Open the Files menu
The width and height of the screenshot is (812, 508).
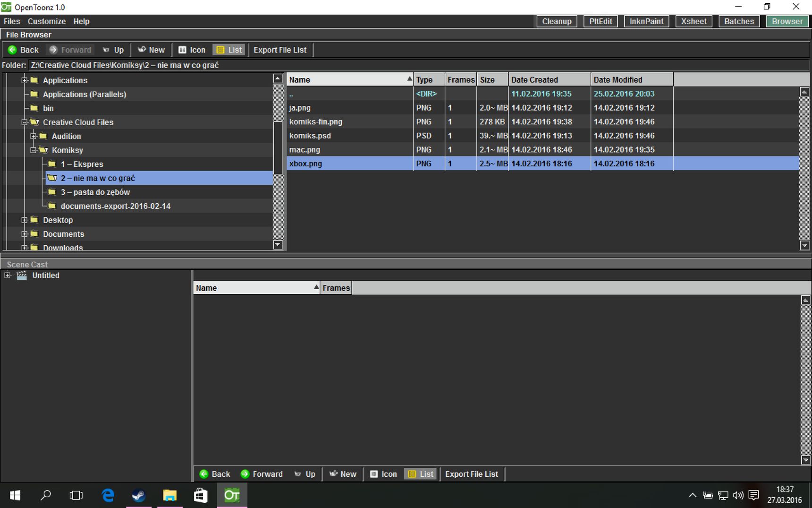(x=12, y=21)
